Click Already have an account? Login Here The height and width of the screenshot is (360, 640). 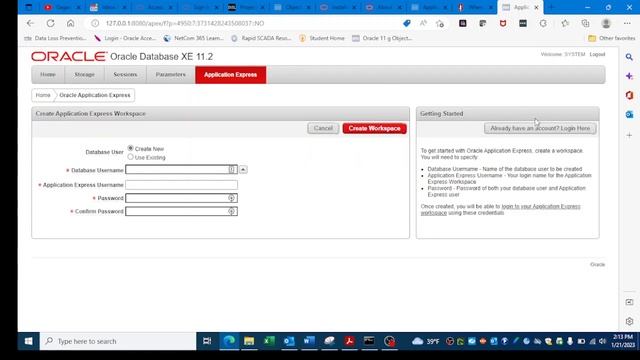point(540,128)
